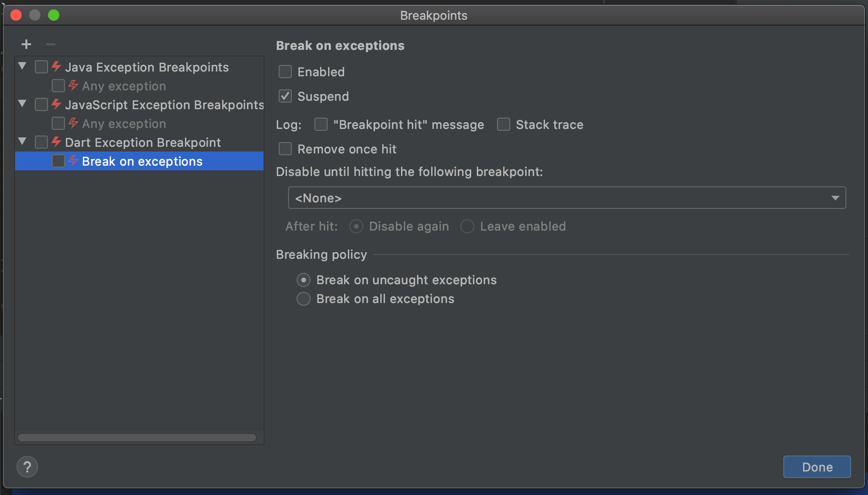Image resolution: width=868 pixels, height=495 pixels.
Task: Click the horizontal scrollbar under the breakpoint list
Action: pos(137,438)
